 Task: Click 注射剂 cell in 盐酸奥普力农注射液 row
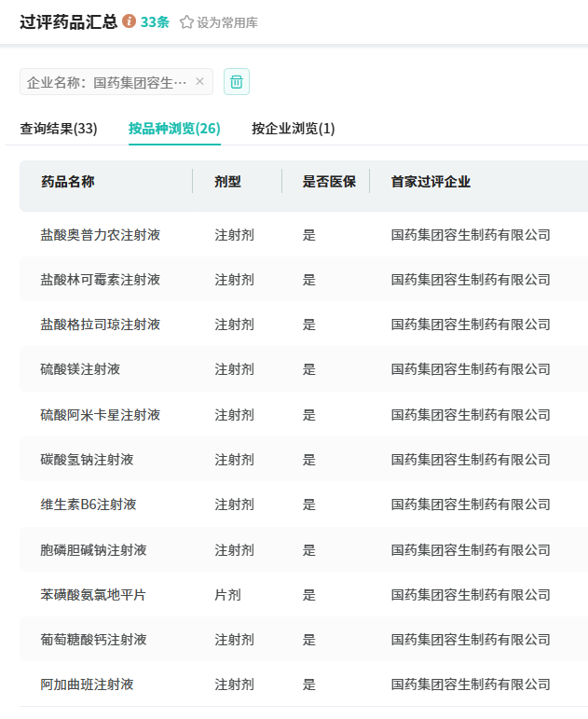coord(234,235)
